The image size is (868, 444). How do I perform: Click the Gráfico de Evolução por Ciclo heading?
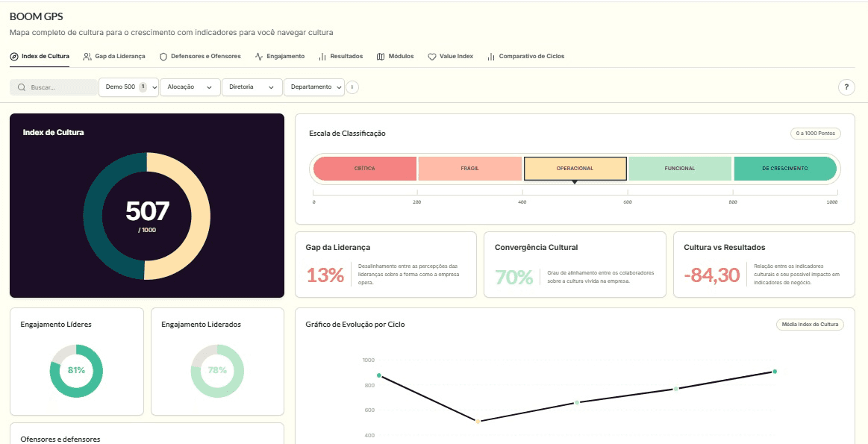[355, 325]
